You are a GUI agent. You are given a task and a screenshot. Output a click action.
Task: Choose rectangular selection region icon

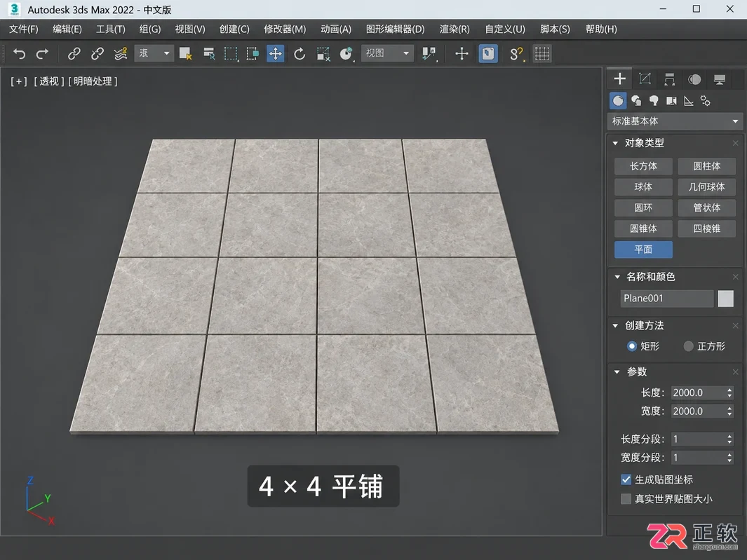point(231,54)
